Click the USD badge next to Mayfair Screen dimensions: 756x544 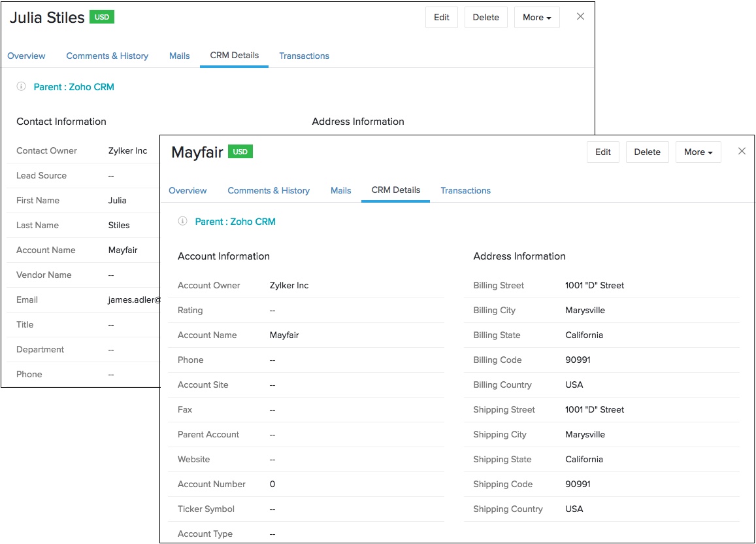coord(240,152)
